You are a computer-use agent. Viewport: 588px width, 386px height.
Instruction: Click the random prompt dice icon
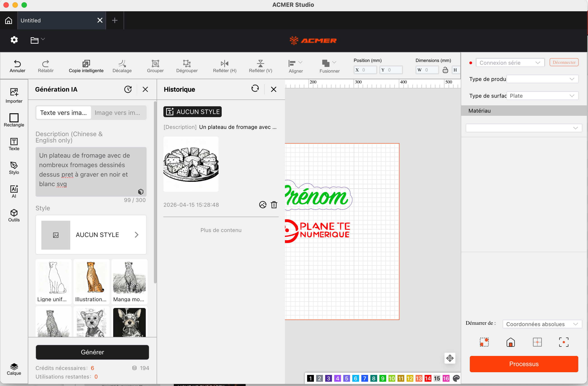tap(141, 192)
